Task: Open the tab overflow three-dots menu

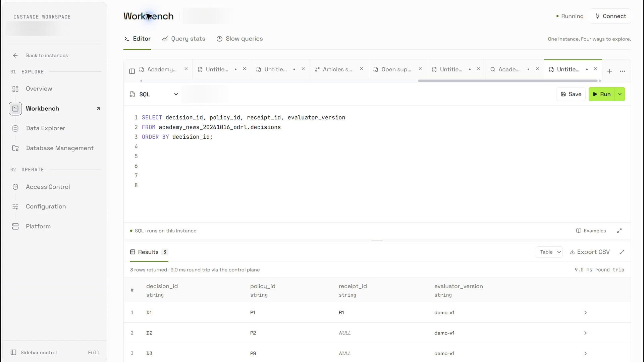Action: 622,71
